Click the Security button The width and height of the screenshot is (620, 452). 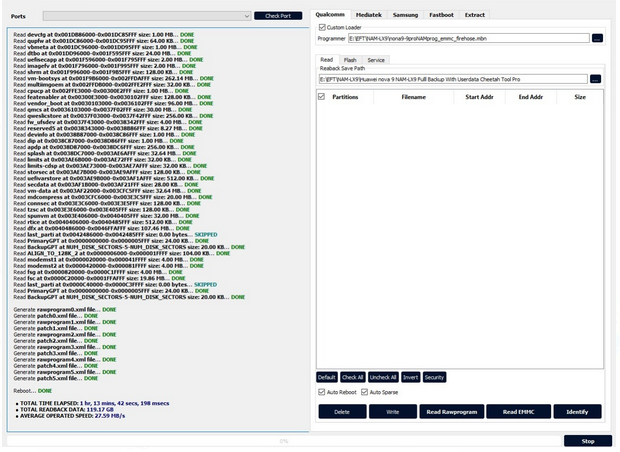coord(434,377)
